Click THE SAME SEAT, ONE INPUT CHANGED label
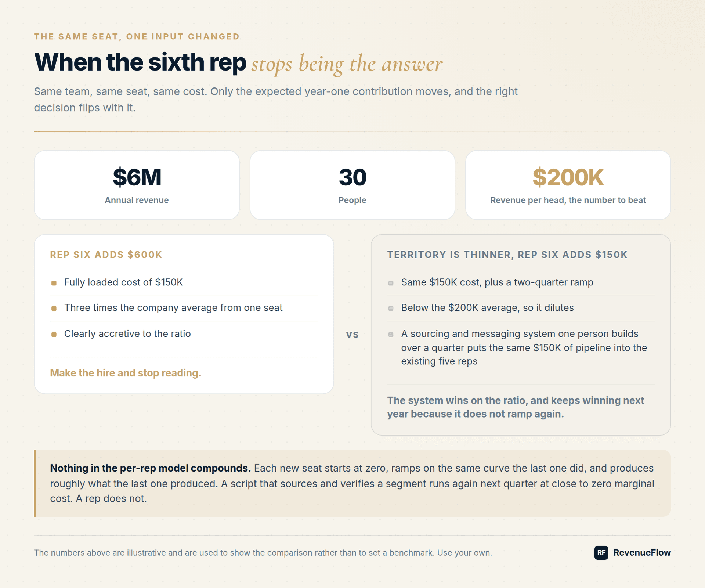705x588 pixels. 137,36
